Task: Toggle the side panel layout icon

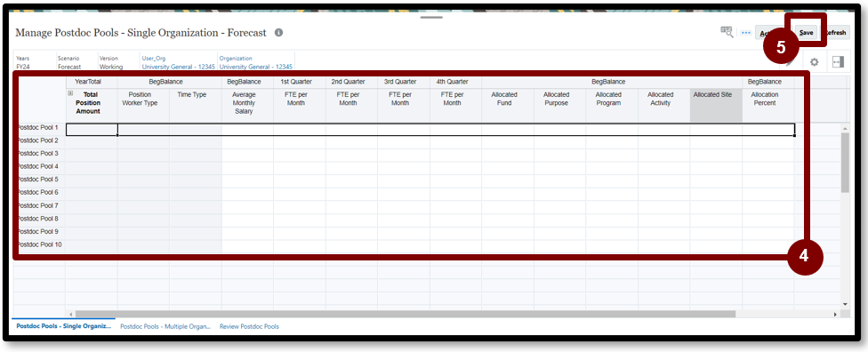Action: [838, 62]
